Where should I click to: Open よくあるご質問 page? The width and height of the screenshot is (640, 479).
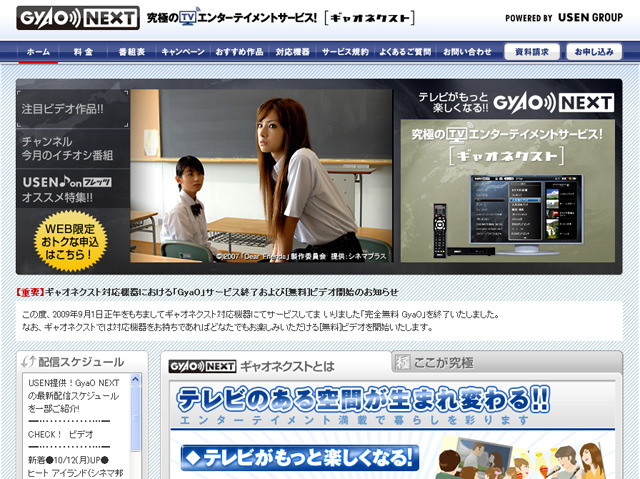coord(406,51)
